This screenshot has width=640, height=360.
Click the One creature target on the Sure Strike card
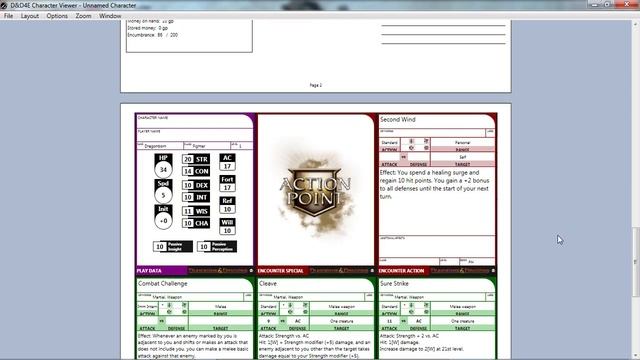[x=462, y=321]
